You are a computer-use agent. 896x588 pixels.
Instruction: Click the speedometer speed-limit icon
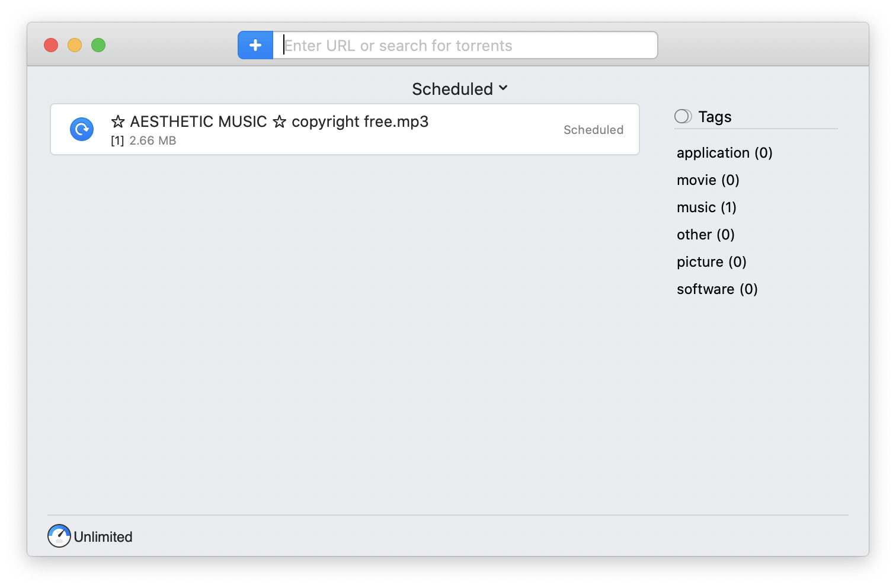pyautogui.click(x=59, y=536)
